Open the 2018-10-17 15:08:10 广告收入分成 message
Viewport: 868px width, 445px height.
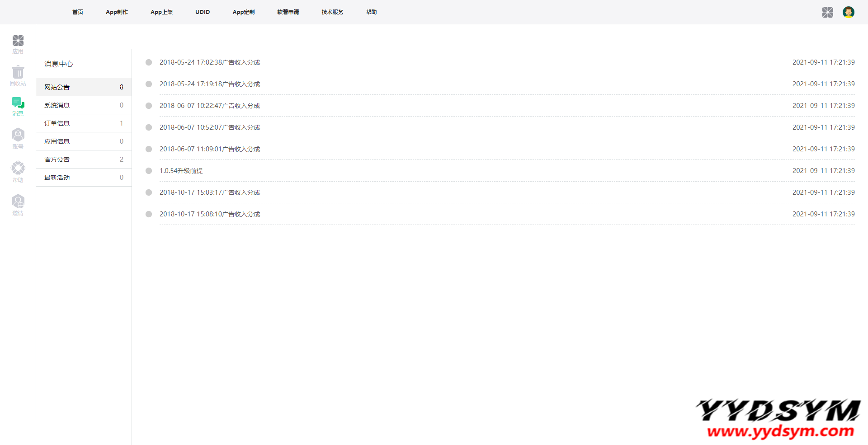(x=210, y=214)
